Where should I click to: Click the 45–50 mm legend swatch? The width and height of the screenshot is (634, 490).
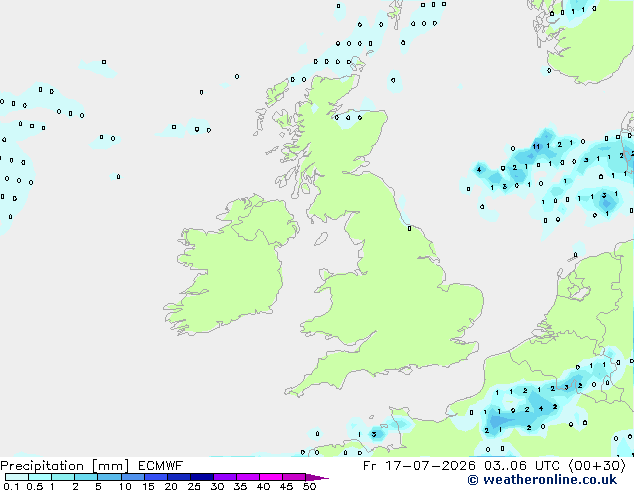(294, 477)
